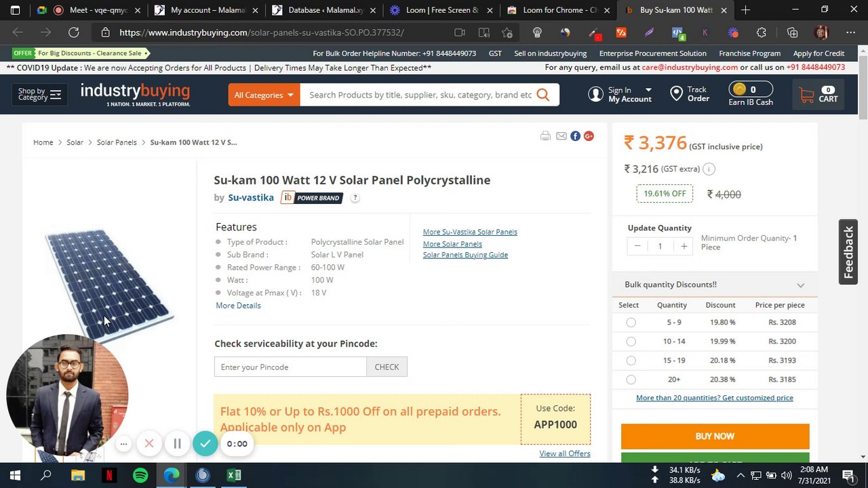Switch to the Meet browser tab
868x488 pixels.
(x=88, y=10)
